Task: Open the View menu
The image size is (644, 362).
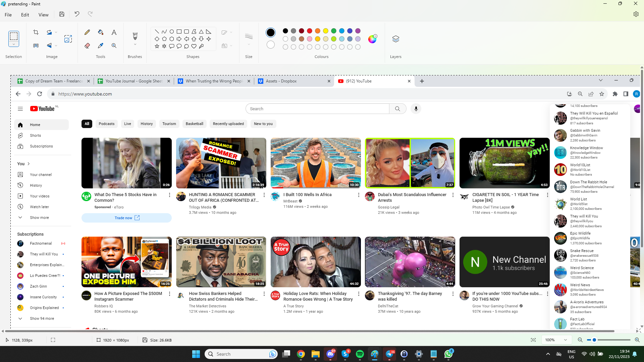Action: 43,15
